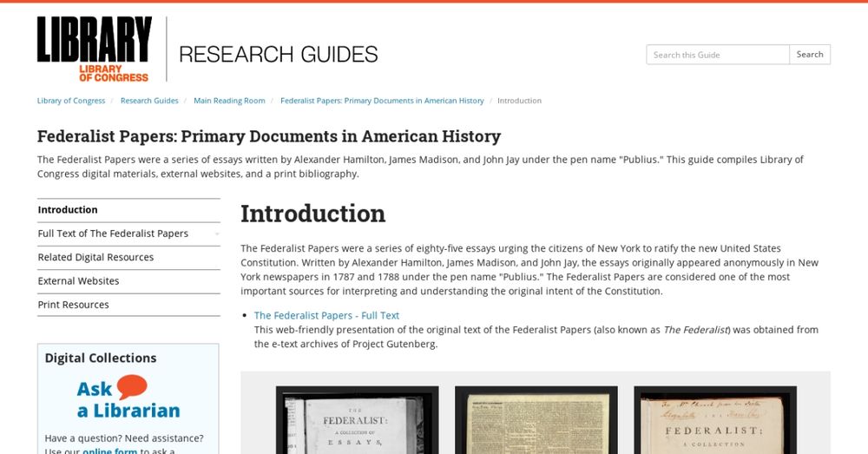Open The Federalist Papers - Full Text link
Screen dimensions: 868x454
point(326,316)
